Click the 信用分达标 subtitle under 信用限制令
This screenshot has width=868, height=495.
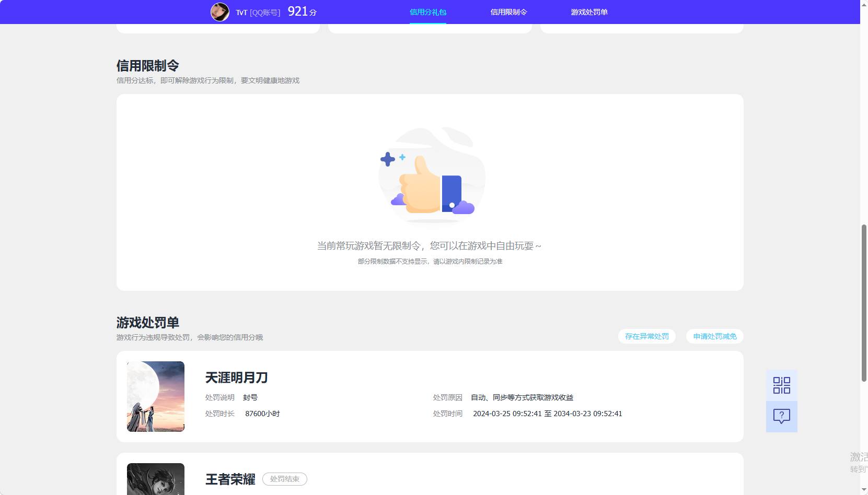coord(208,80)
